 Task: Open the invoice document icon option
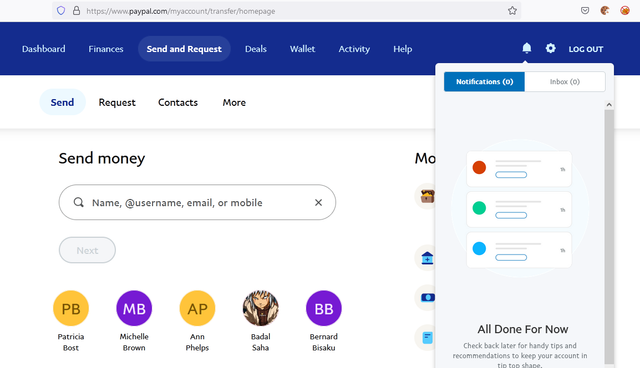point(427,337)
